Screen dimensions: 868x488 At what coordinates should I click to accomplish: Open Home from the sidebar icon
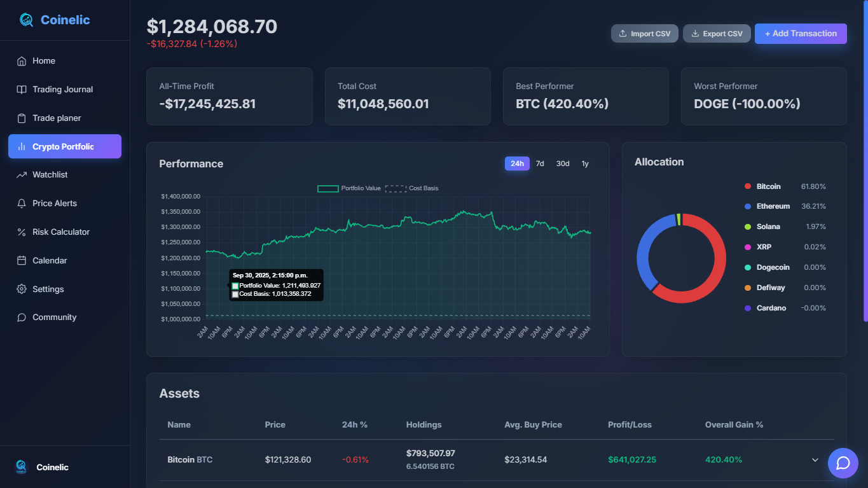click(21, 60)
